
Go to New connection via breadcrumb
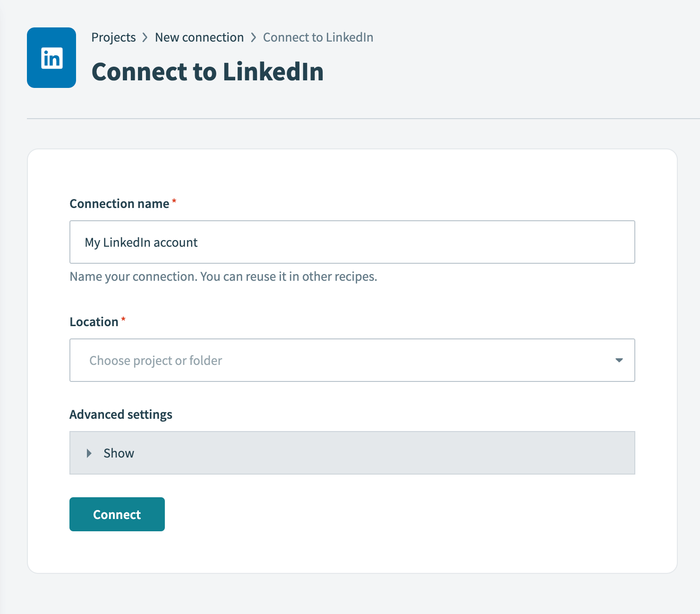click(x=199, y=37)
